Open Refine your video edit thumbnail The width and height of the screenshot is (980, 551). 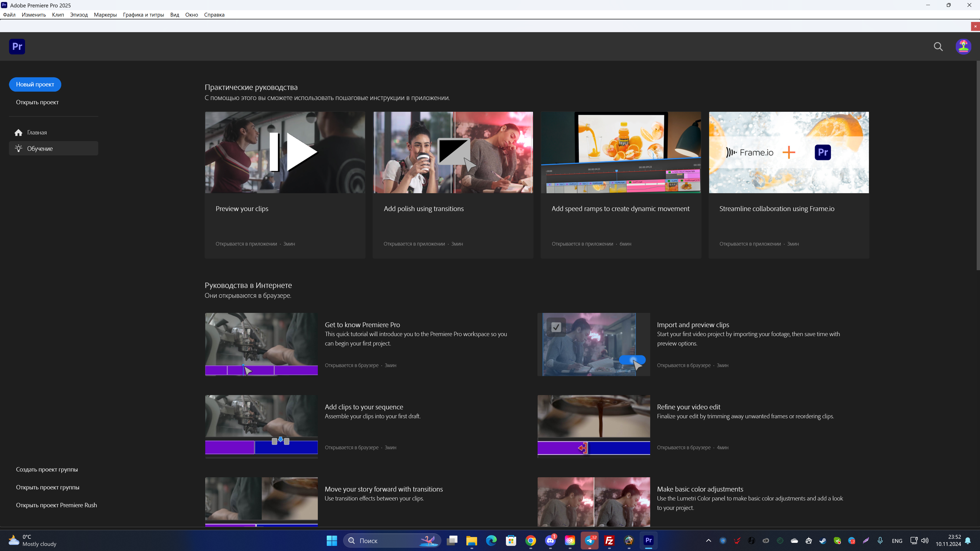(594, 427)
